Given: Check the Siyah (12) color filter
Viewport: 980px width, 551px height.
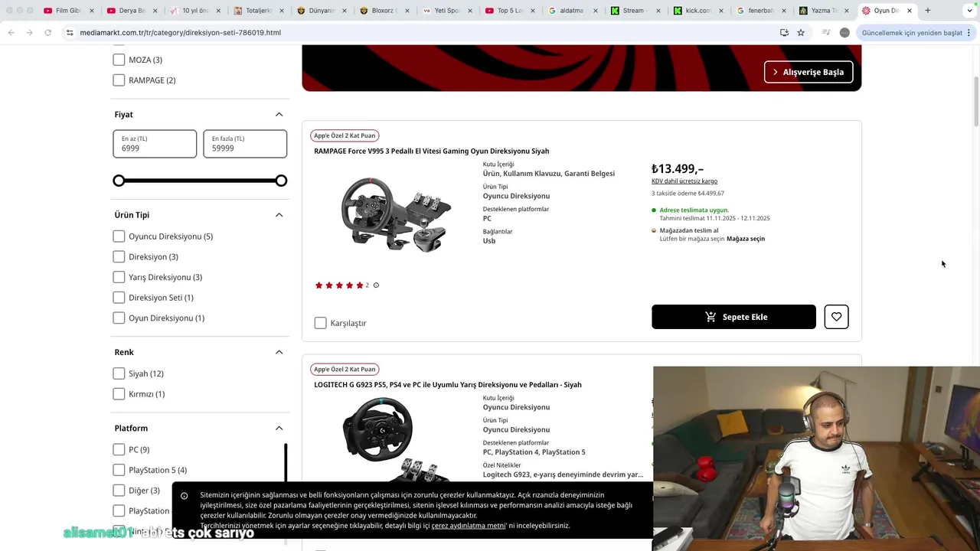Looking at the screenshot, I should [x=119, y=373].
